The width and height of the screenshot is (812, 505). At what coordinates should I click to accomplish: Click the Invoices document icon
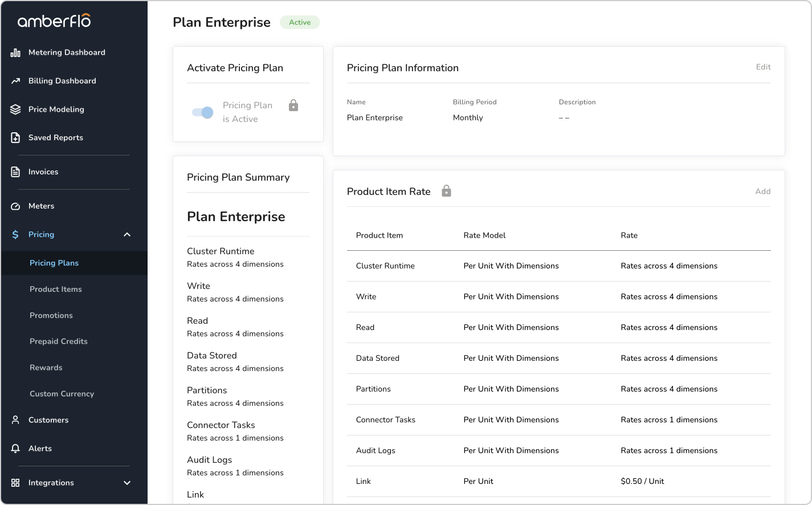(15, 172)
